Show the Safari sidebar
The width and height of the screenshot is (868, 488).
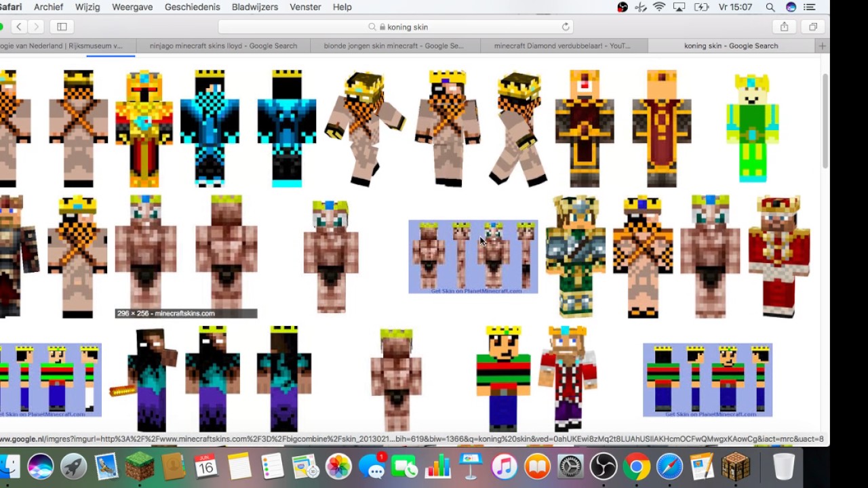pyautogui.click(x=62, y=26)
